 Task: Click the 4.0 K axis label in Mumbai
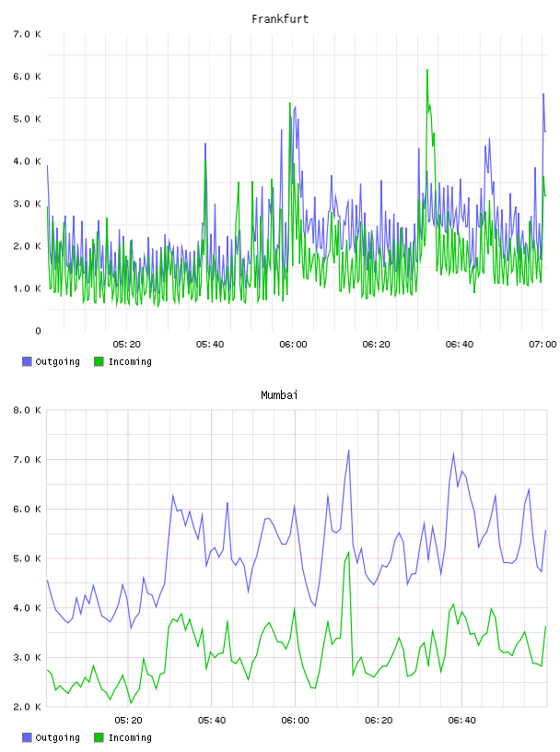28,607
